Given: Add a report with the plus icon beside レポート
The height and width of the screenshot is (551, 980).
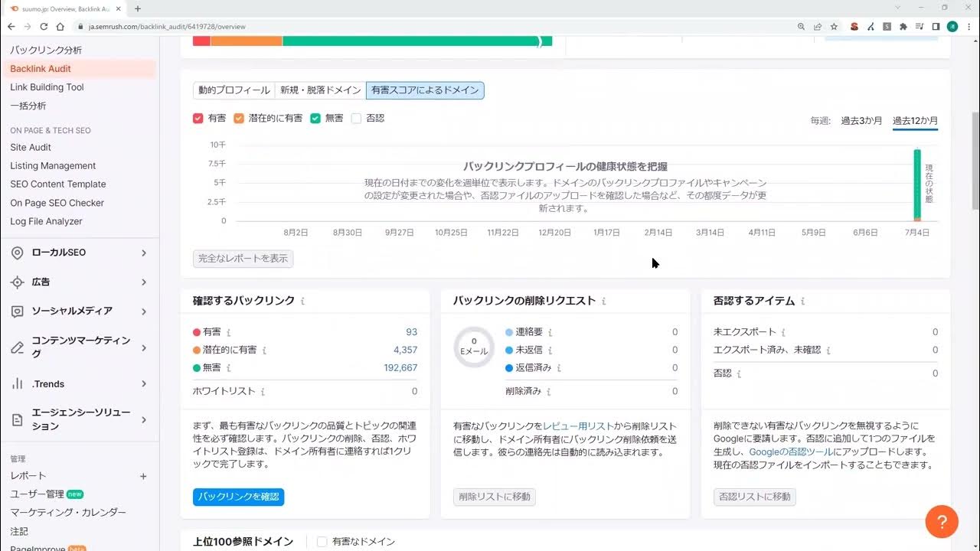Looking at the screenshot, I should (x=143, y=476).
